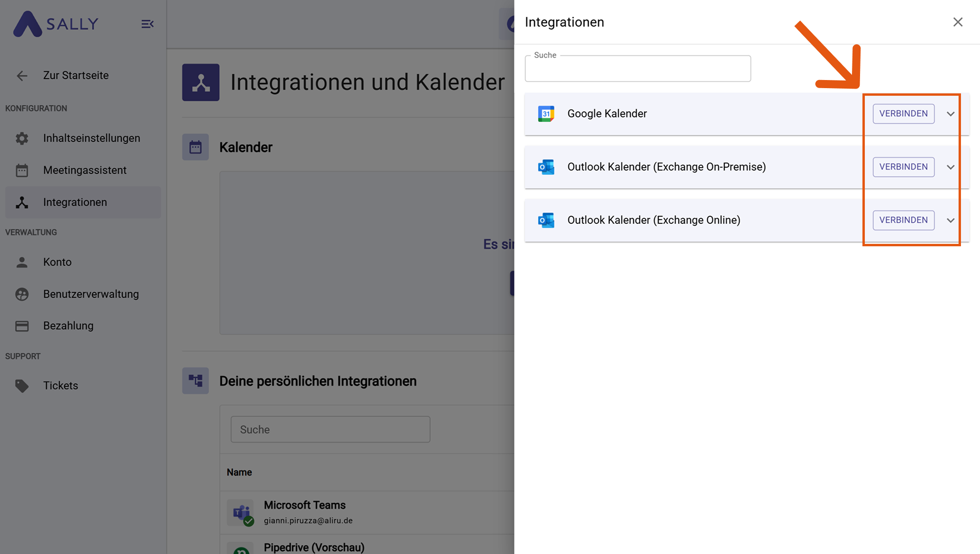Click the Kalender section icon
This screenshot has height=554, width=980.
195,147
